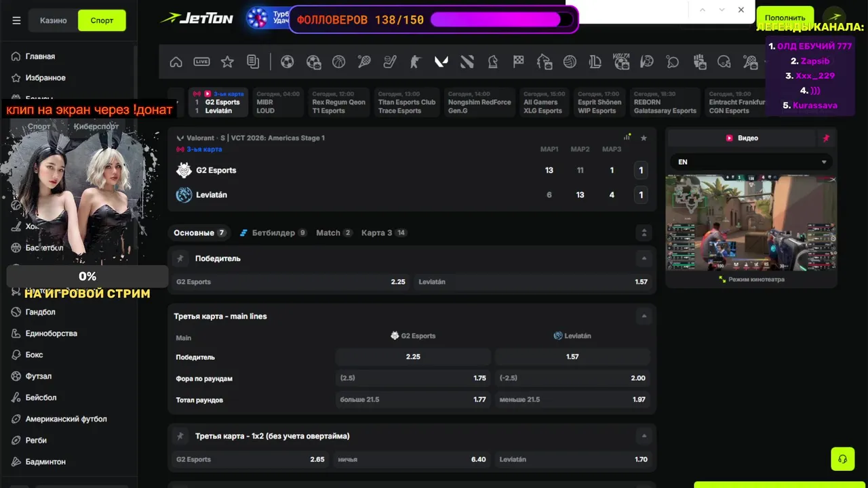
Task: Select the volleyball sport icon
Action: click(570, 62)
